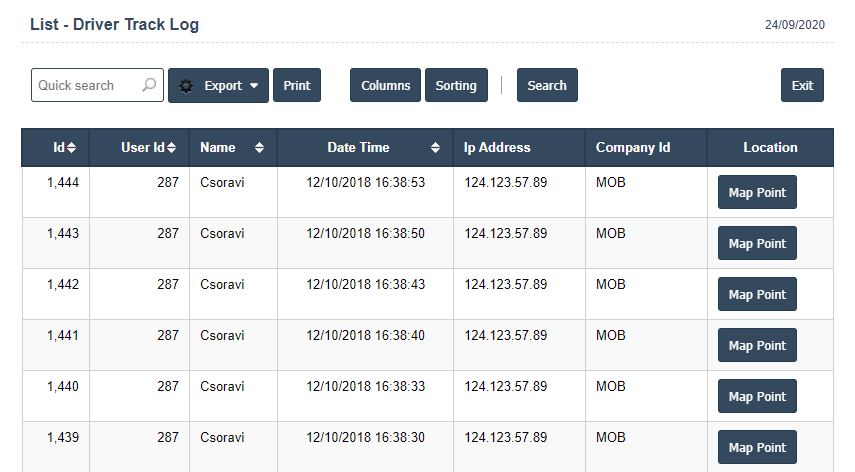Open the Sorting options
The image size is (855, 472).
(456, 86)
